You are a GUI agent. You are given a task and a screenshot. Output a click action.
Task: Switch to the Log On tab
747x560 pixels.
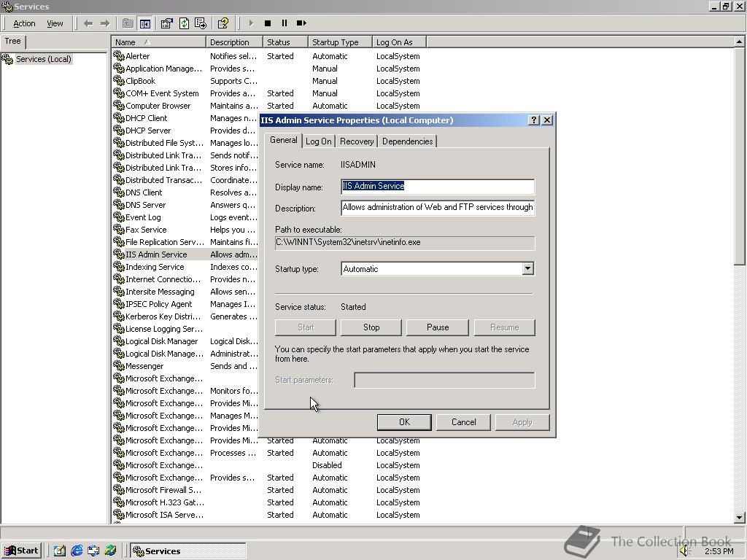(318, 141)
